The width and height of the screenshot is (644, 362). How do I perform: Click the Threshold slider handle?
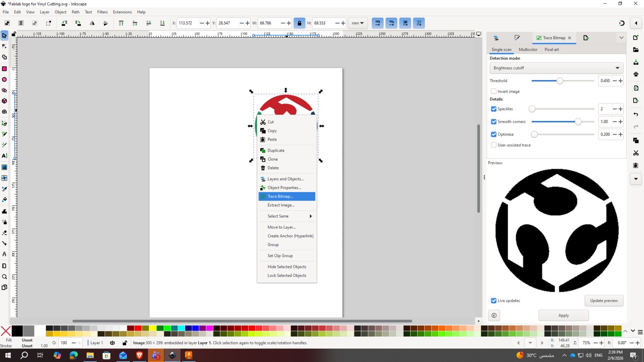pos(560,81)
